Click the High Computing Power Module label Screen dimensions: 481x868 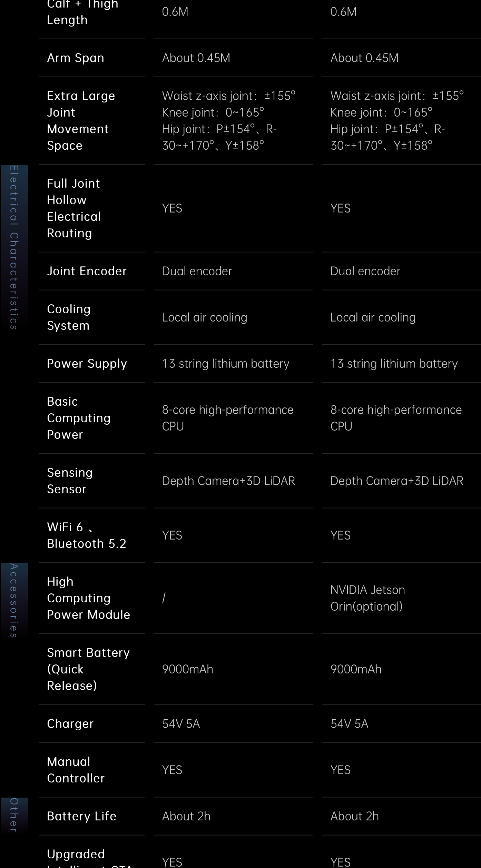pos(89,598)
